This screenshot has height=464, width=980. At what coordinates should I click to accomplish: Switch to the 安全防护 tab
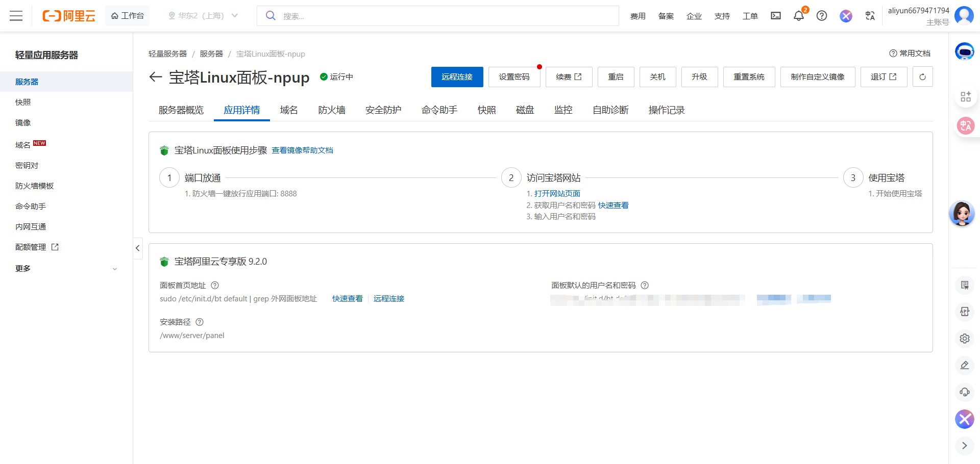point(383,110)
